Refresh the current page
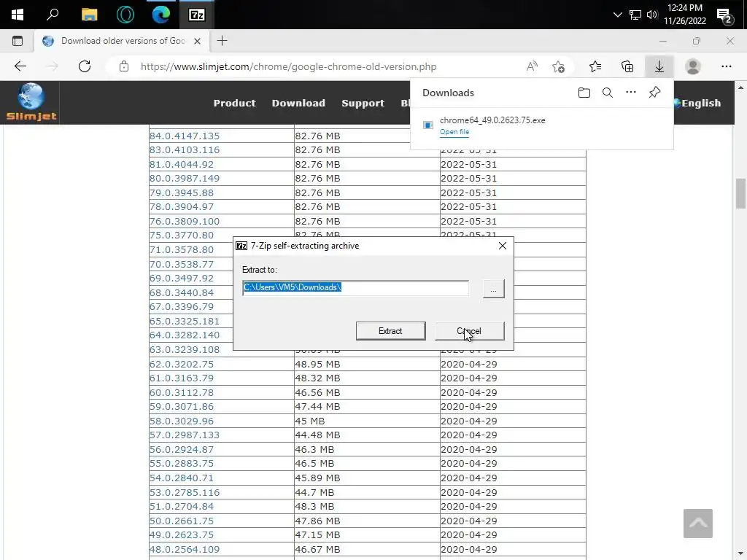747x560 pixels. coord(85,66)
